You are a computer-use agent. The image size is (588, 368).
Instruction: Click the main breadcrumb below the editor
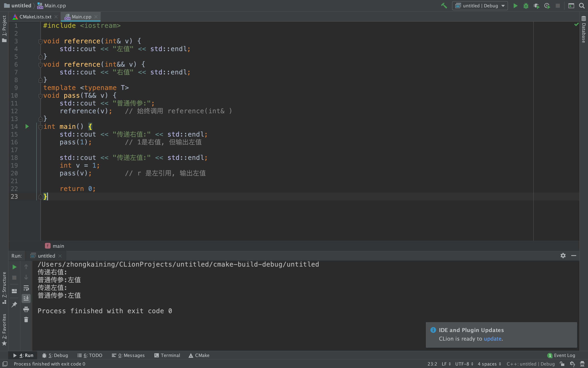click(x=55, y=246)
